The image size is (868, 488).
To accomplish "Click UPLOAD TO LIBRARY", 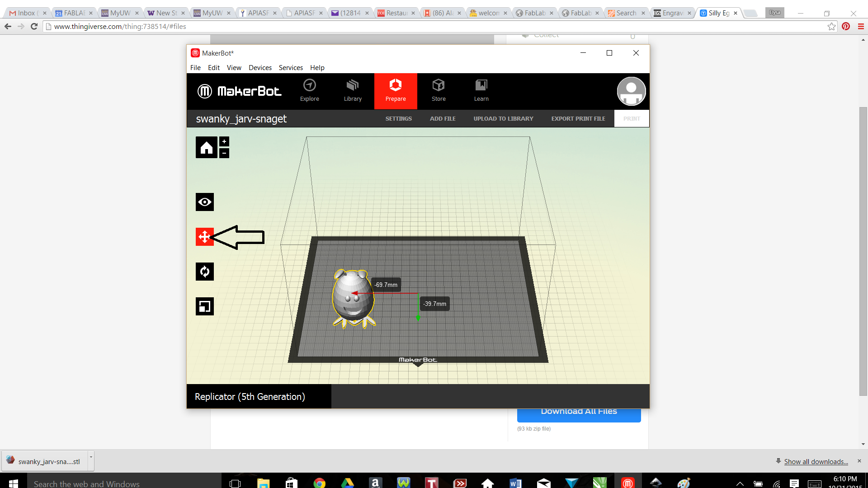I will click(504, 118).
